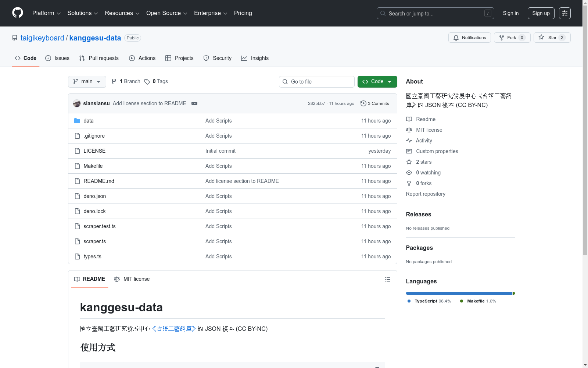
Task: Click the blue TypeScript language bar segment
Action: [459, 293]
